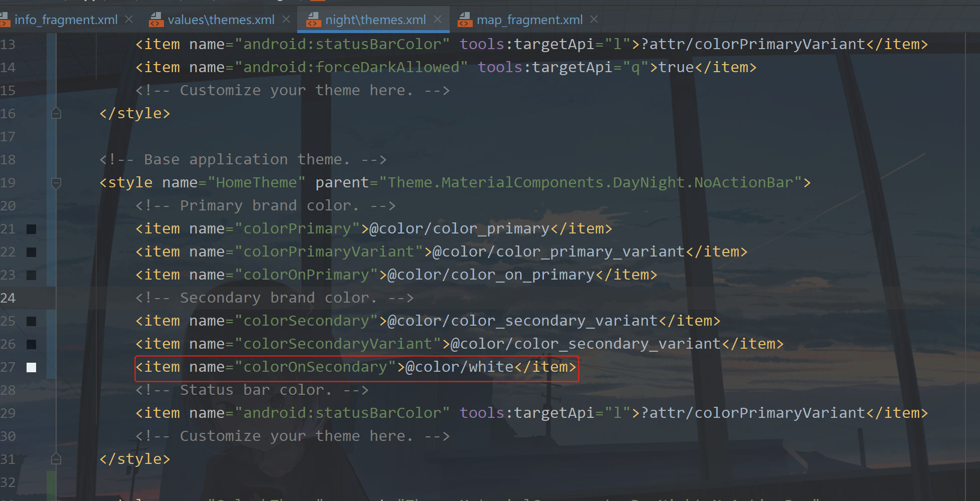Switch to the info_fragment.xml tab
Screen dimensions: 980x501
coord(66,20)
